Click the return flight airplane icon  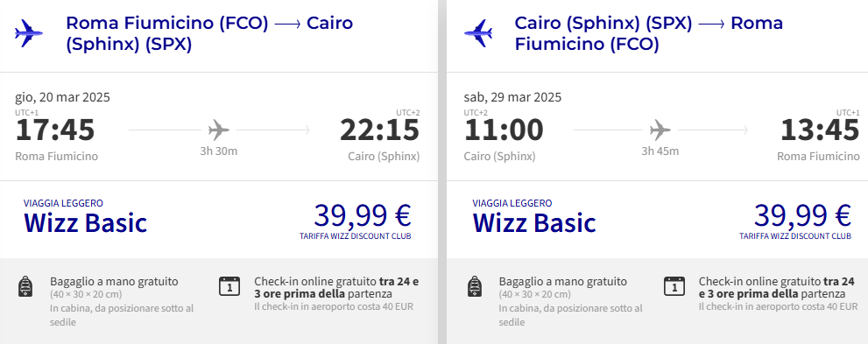pos(477,33)
